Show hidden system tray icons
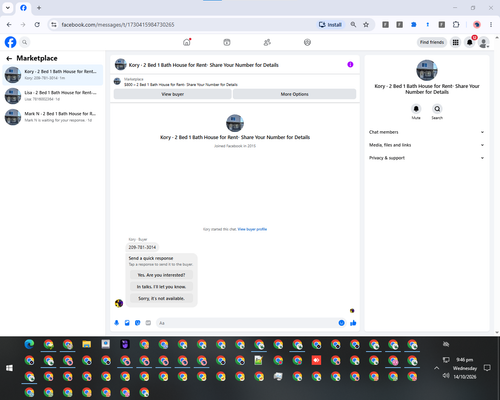 pyautogui.click(x=436, y=368)
